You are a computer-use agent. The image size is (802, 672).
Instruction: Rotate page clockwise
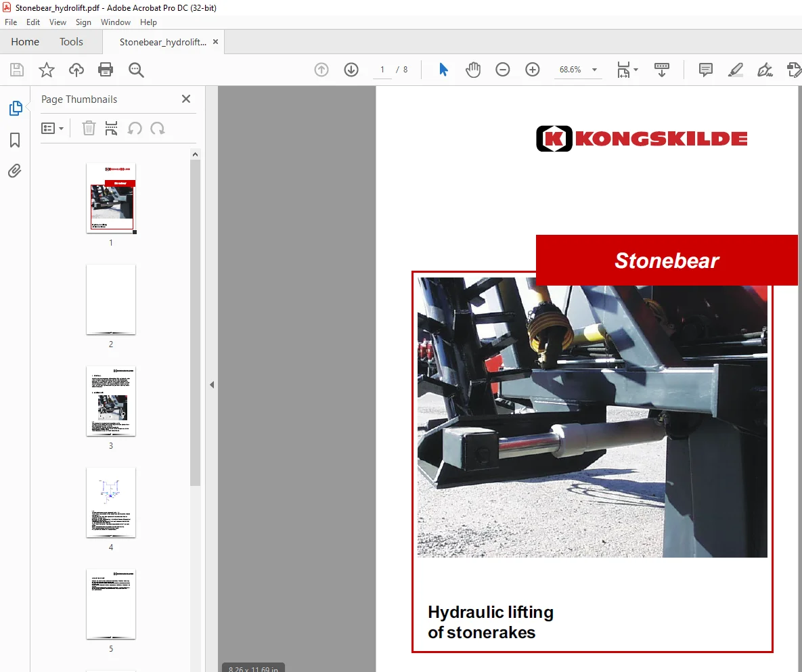[x=158, y=128]
